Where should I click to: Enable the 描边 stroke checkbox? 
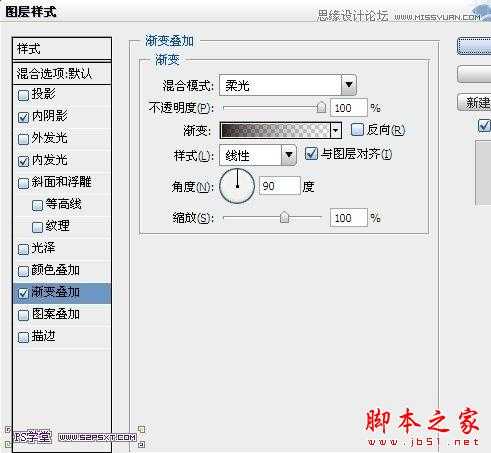coord(23,337)
